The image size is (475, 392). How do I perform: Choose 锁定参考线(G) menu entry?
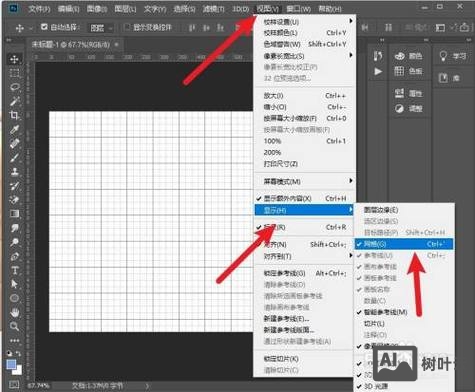pyautogui.click(x=304, y=273)
